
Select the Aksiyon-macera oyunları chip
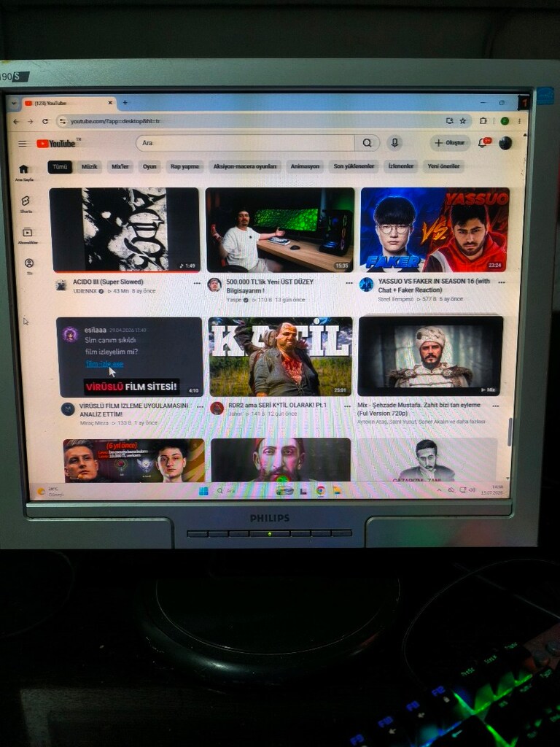point(245,166)
